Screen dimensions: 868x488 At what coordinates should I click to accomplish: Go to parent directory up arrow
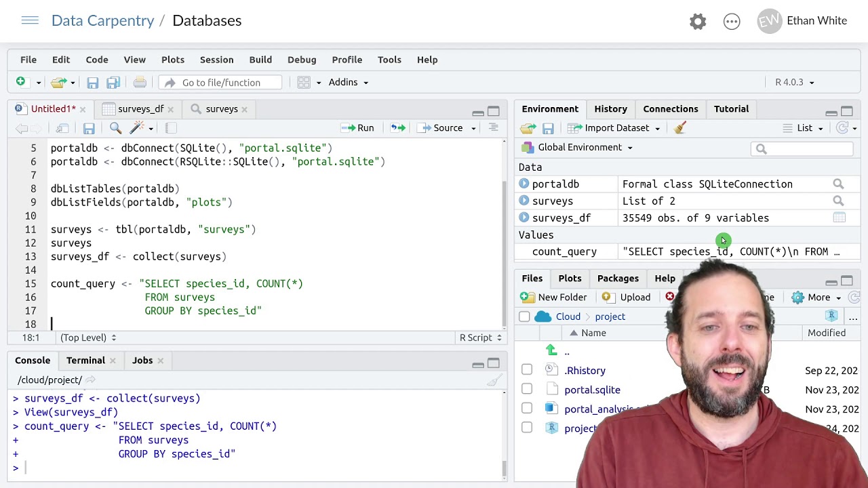(x=551, y=351)
